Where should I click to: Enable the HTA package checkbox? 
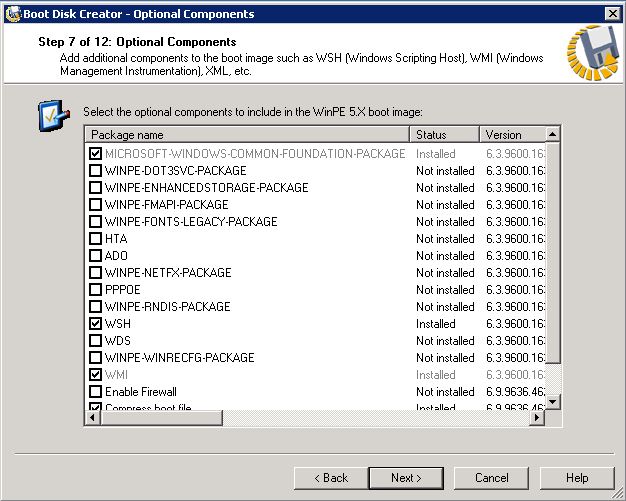(95, 239)
